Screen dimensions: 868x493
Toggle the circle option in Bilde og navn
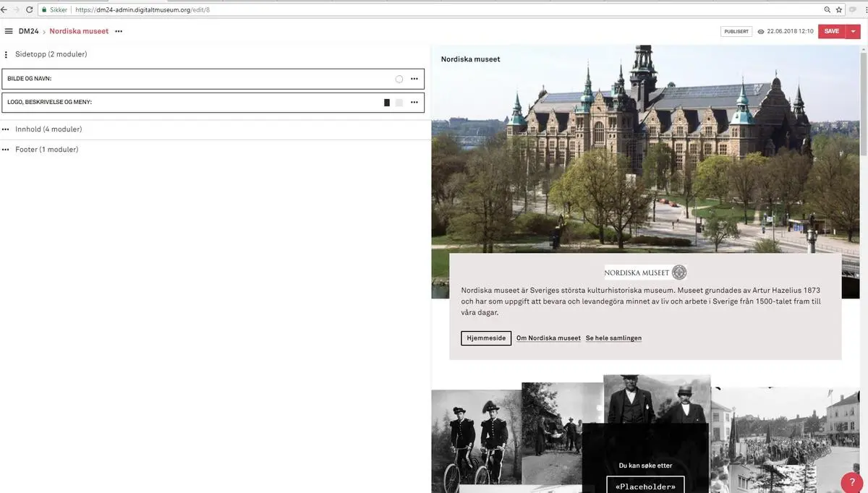(x=399, y=79)
